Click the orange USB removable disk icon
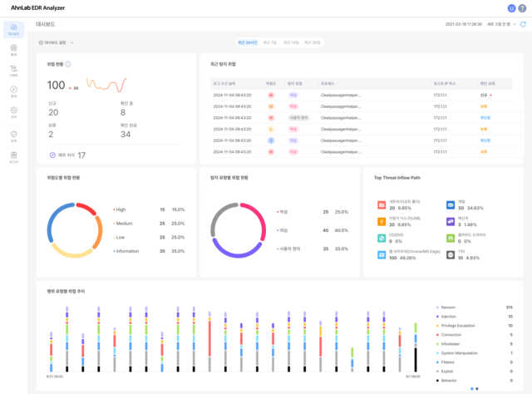The width and height of the screenshot is (532, 394). [382, 222]
